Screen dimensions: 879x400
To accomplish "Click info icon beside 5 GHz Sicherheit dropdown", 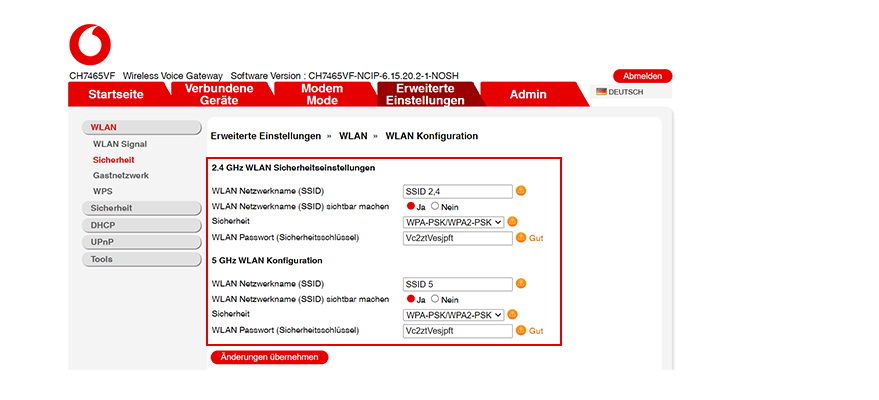I will [x=513, y=315].
